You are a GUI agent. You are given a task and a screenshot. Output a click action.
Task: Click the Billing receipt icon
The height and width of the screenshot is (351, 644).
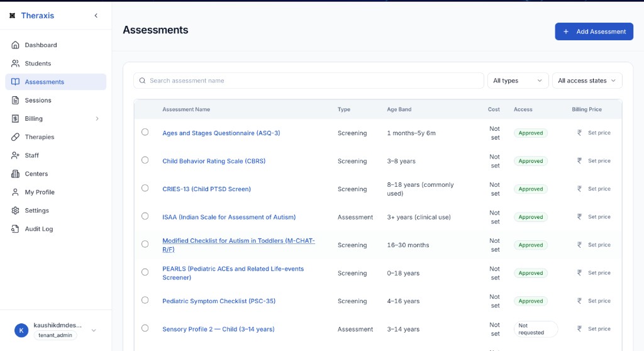[x=15, y=118]
